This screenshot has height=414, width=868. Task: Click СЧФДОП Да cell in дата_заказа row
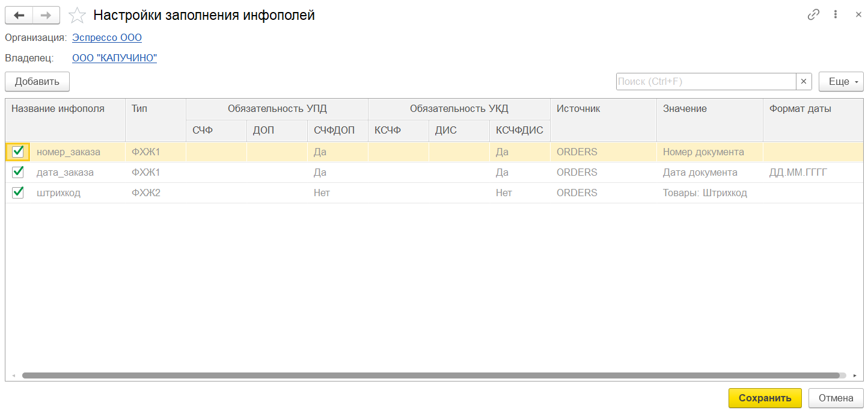click(x=338, y=172)
